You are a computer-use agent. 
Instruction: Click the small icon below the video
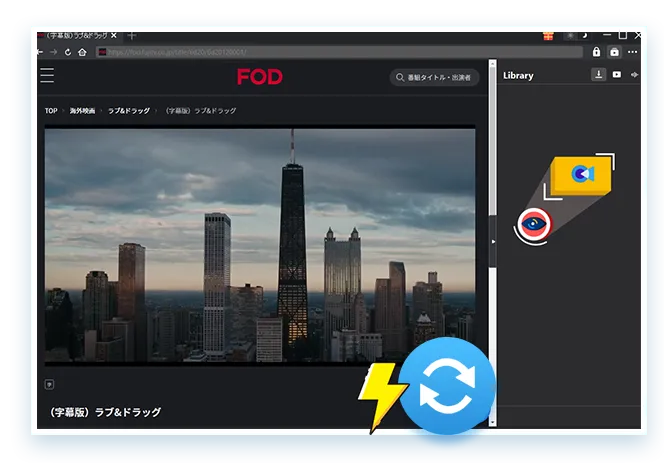49,385
